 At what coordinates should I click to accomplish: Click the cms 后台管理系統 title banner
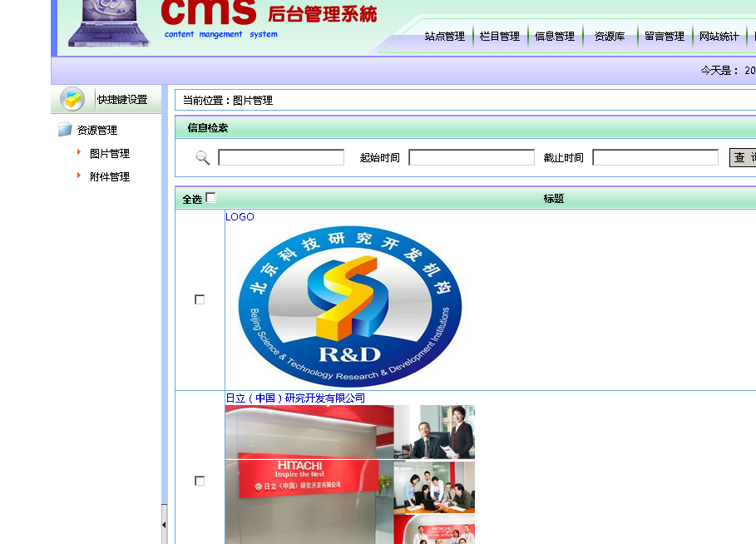[x=269, y=19]
